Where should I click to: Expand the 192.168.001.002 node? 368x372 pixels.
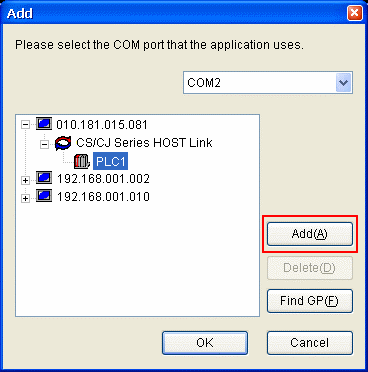(x=25, y=180)
